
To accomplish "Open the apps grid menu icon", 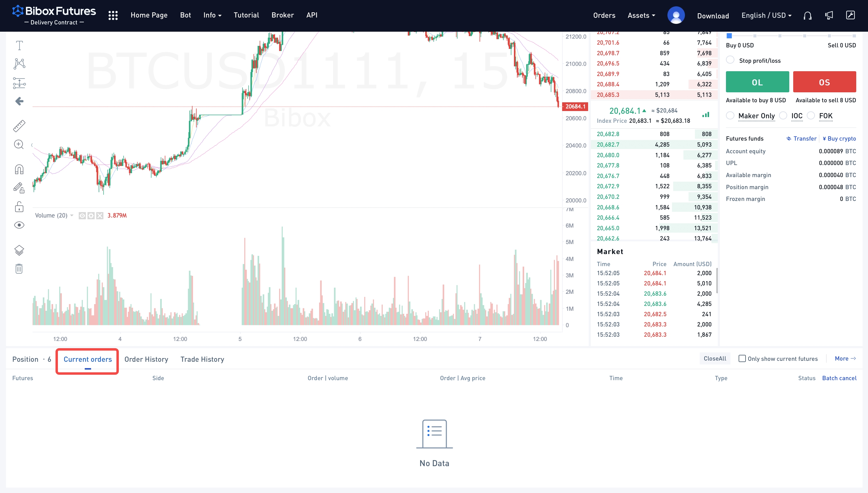I will [x=113, y=15].
